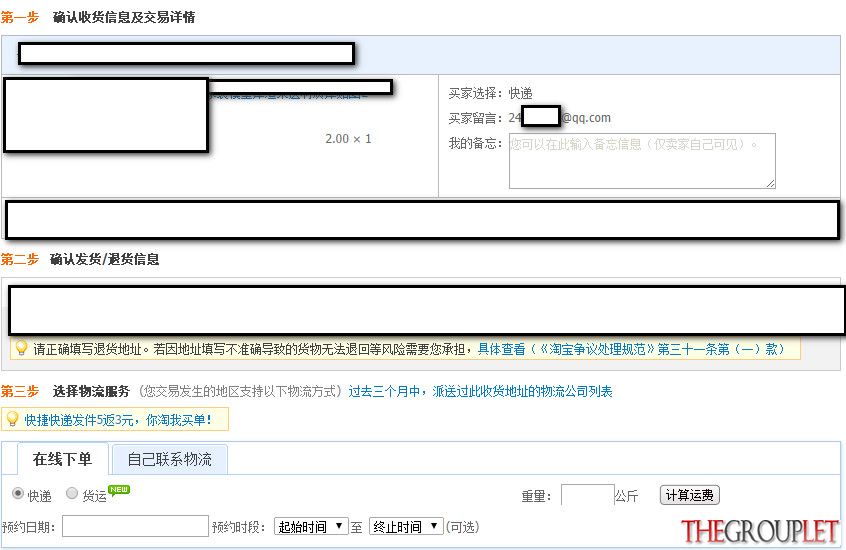Open the past three months logistics companies link
This screenshot has width=846, height=550.
tap(480, 391)
